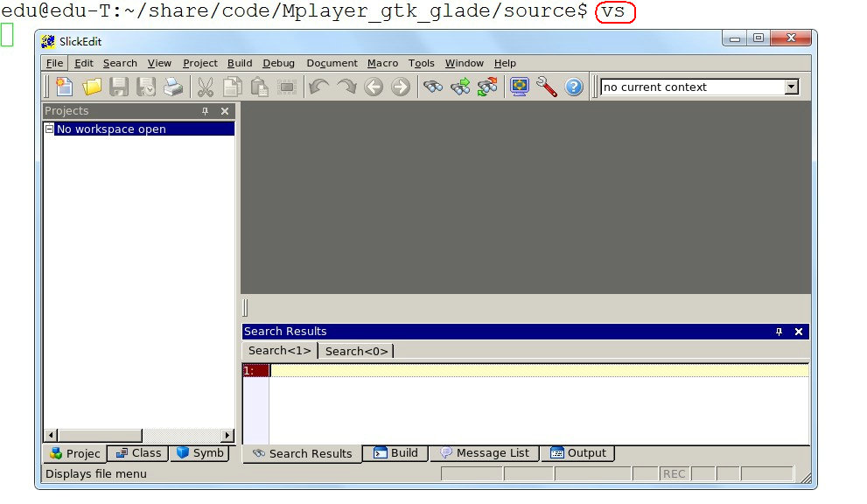Open the Tools menu
Screen dimensions: 867x504
click(x=422, y=63)
